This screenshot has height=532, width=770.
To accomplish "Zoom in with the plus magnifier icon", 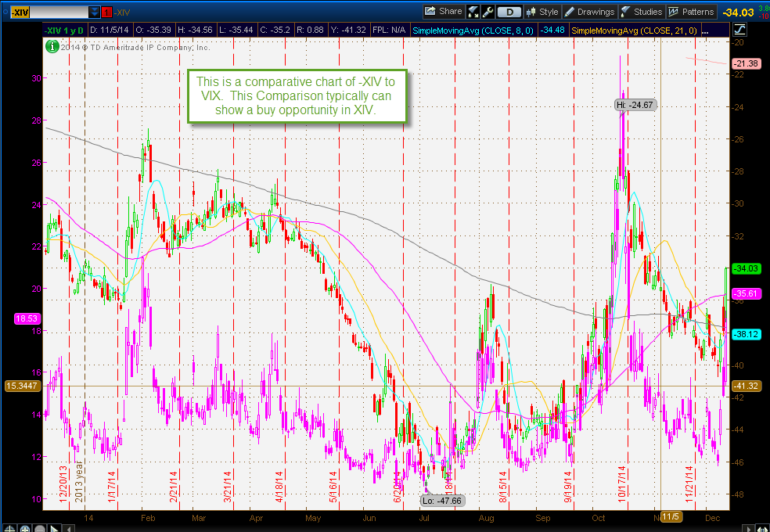I will (x=24, y=527).
